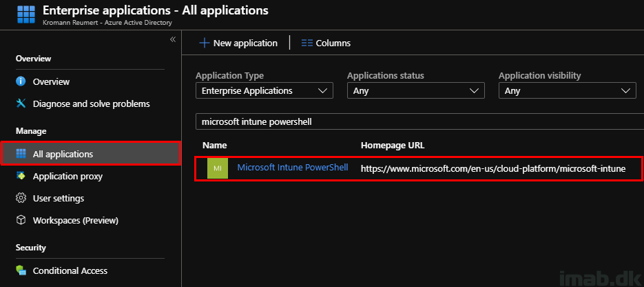Click the Diagnose and solve problems wrench icon

pyautogui.click(x=21, y=103)
